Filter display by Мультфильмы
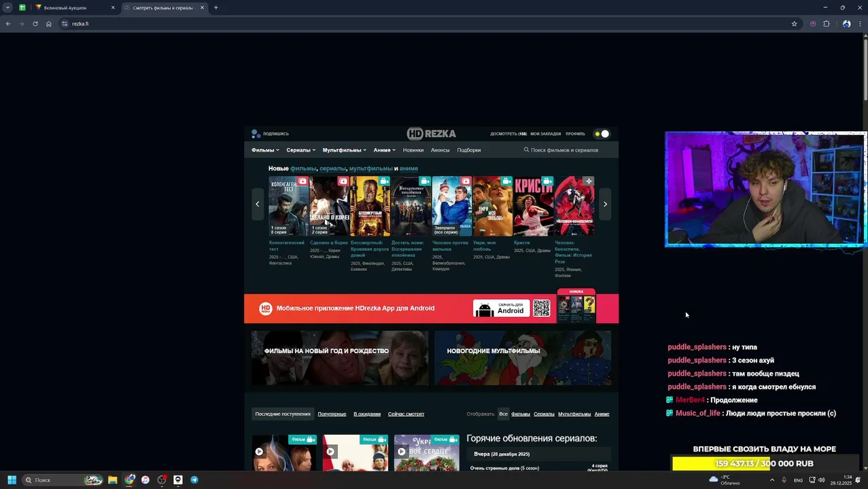The width and height of the screenshot is (868, 489). coord(574,414)
